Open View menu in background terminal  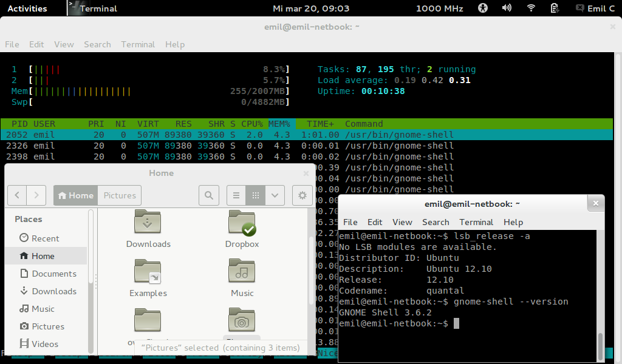[x=64, y=44]
